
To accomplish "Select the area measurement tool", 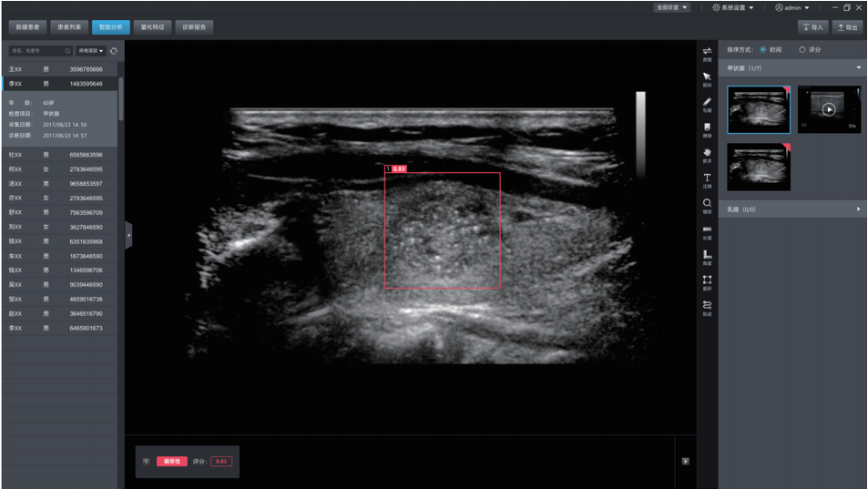I will click(x=707, y=280).
